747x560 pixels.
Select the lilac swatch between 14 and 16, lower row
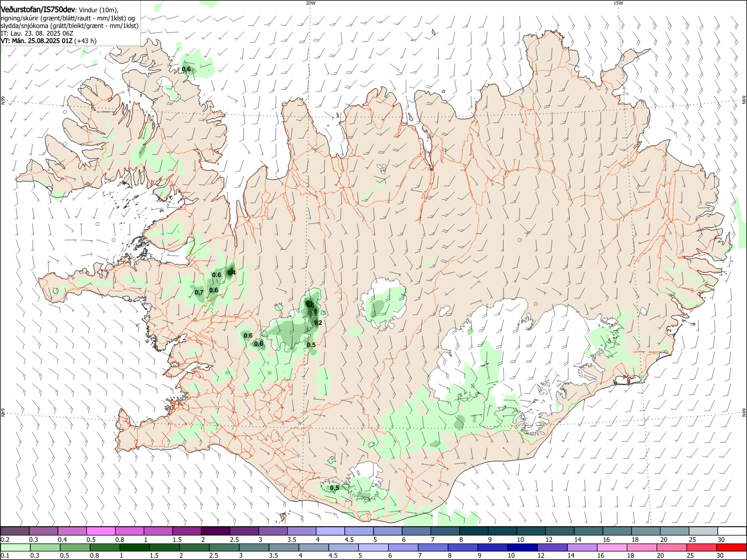[x=582, y=547]
